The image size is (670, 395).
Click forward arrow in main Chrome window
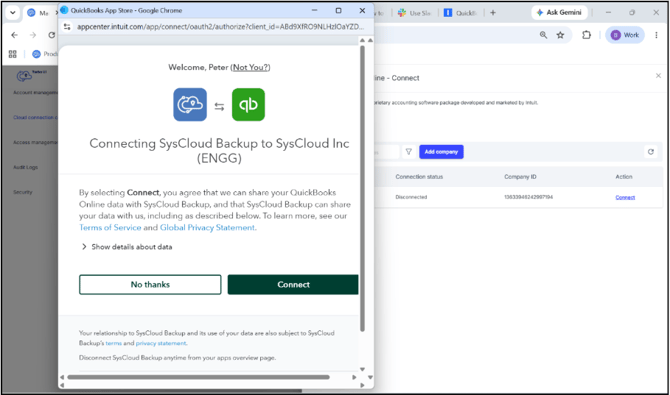33,35
